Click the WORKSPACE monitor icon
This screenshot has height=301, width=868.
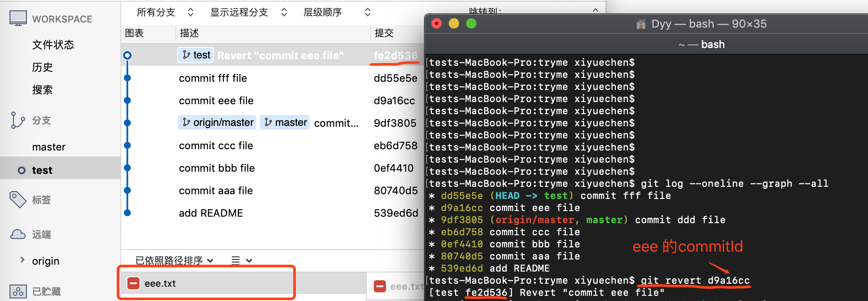coord(18,19)
